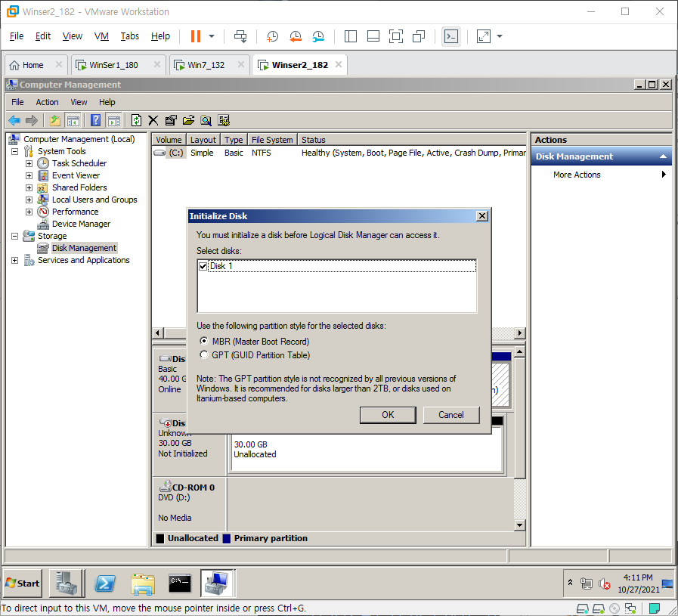This screenshot has height=616, width=678.
Task: Click Cancel in the Initialize Disk dialog
Action: 451,415
